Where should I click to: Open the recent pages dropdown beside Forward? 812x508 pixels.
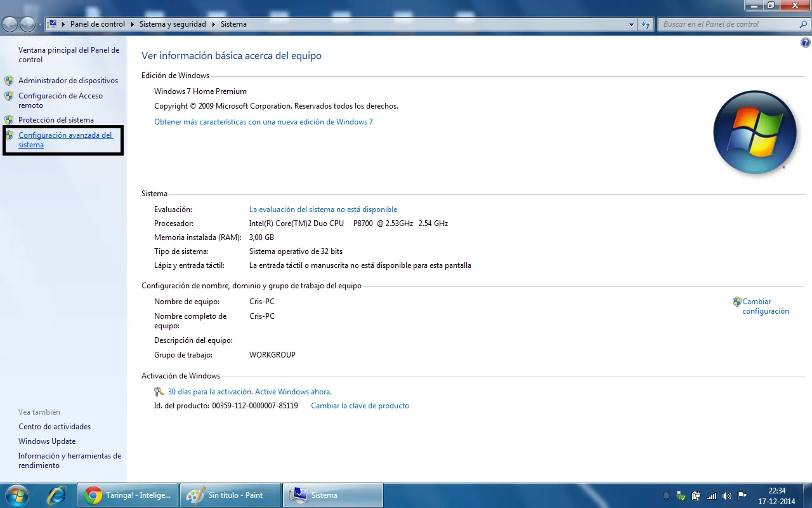coord(41,25)
